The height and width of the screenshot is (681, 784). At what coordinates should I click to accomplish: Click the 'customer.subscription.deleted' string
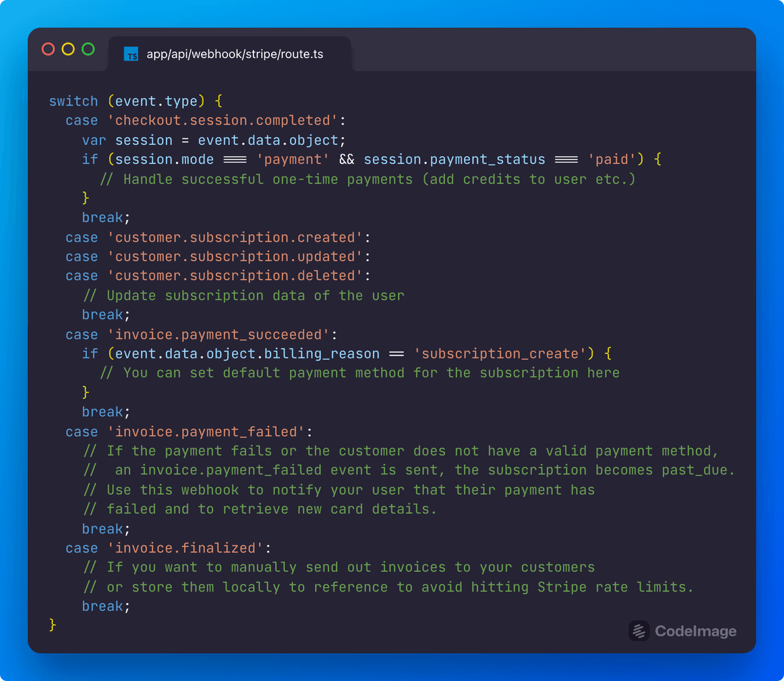tap(235, 276)
